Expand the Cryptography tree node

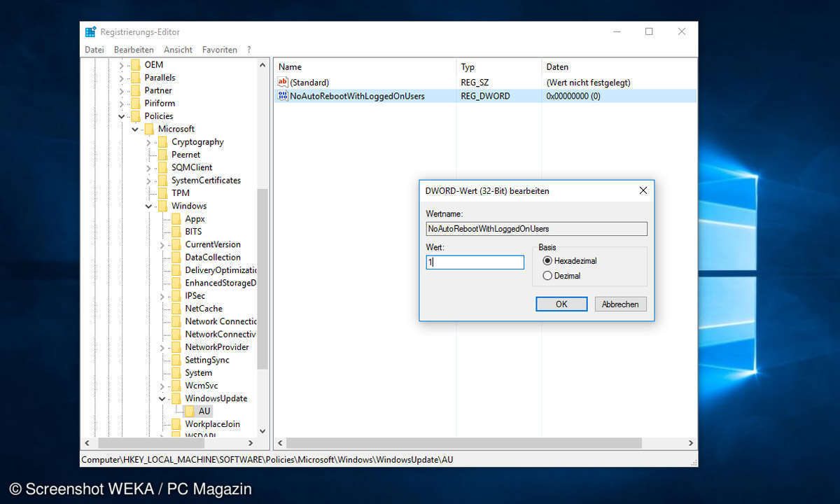pyautogui.click(x=148, y=142)
